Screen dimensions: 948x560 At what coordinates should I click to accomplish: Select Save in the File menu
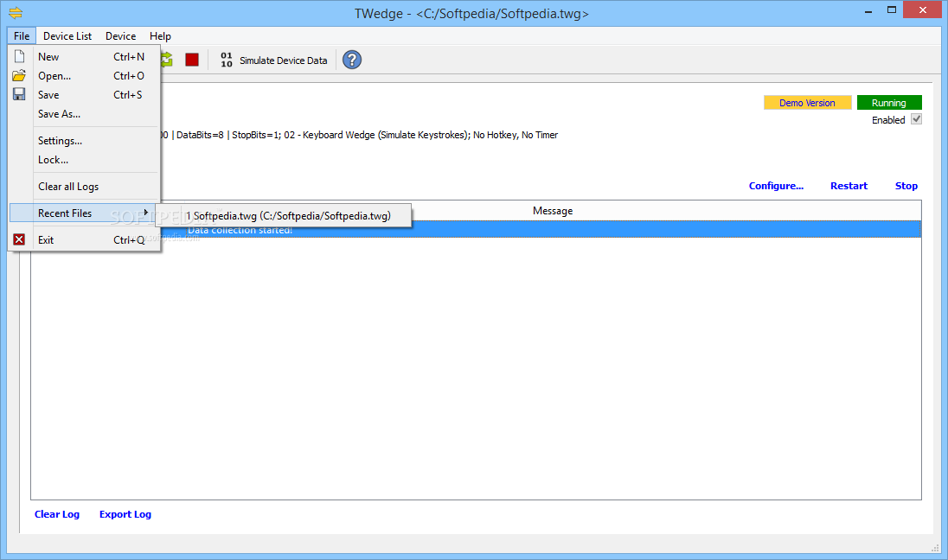coord(85,95)
